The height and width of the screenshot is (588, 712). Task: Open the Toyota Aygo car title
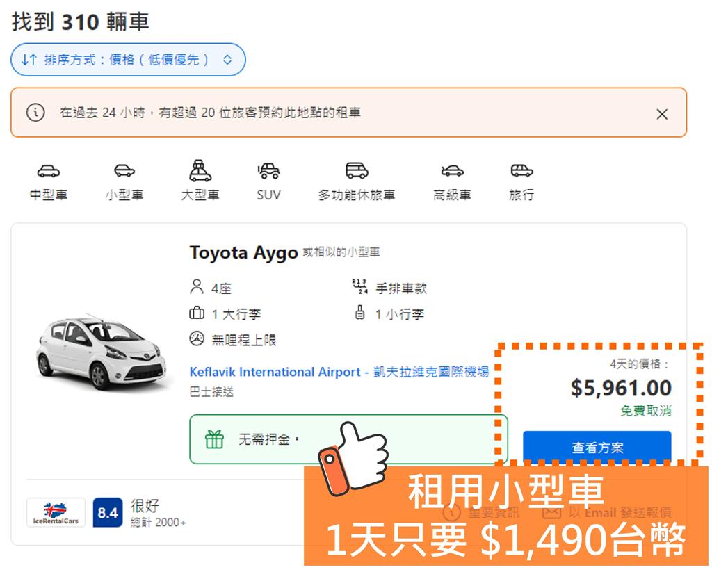point(243,252)
